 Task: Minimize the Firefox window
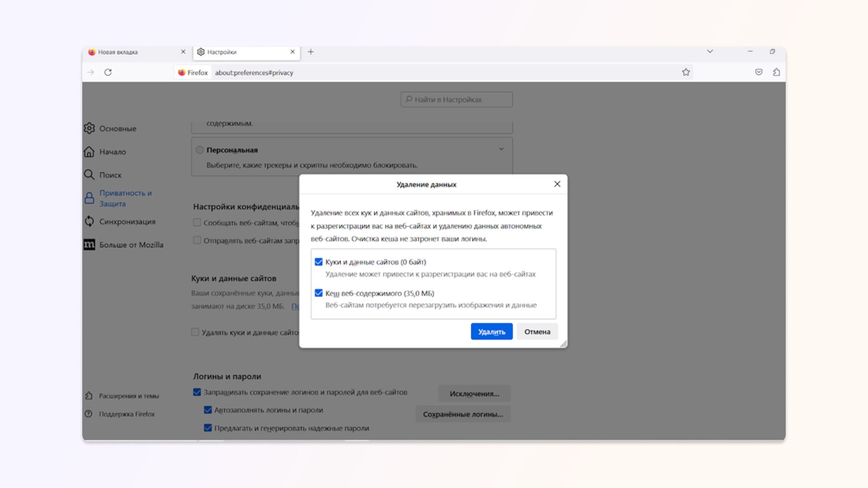[750, 52]
